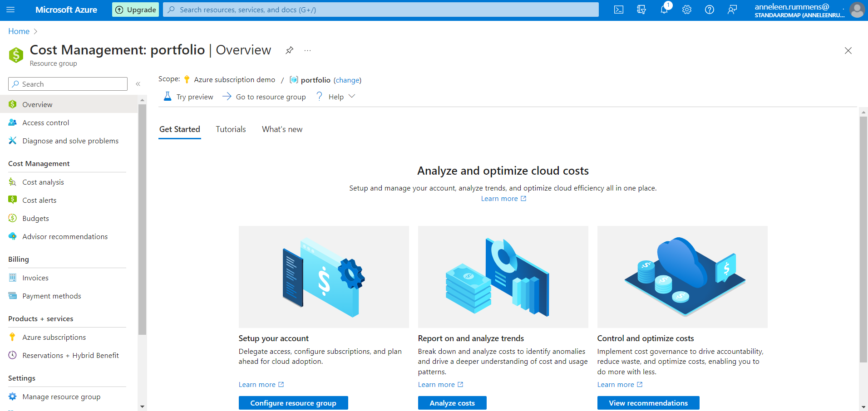Open the feedback icon in header
Screen dimensions: 868x411
[x=732, y=10]
